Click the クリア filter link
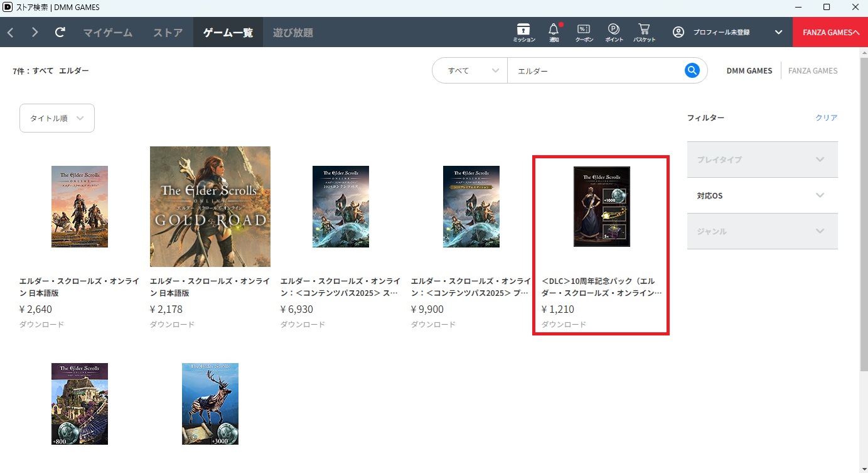Image resolution: width=868 pixels, height=473 pixels. click(x=827, y=118)
